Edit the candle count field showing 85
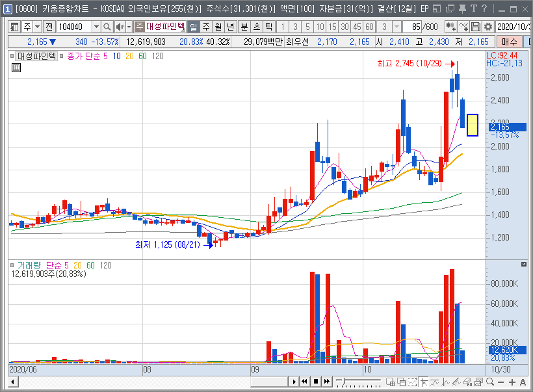Screen dimensions: 533x392 412,27
